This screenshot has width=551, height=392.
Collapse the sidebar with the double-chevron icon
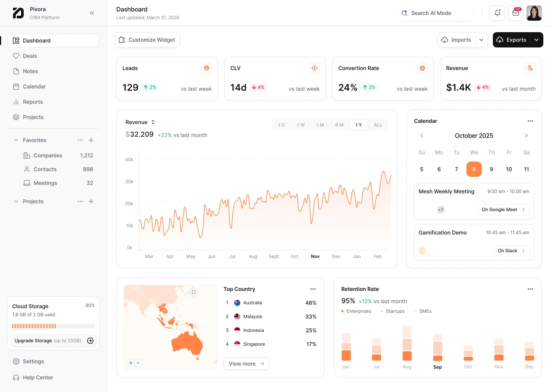[92, 13]
